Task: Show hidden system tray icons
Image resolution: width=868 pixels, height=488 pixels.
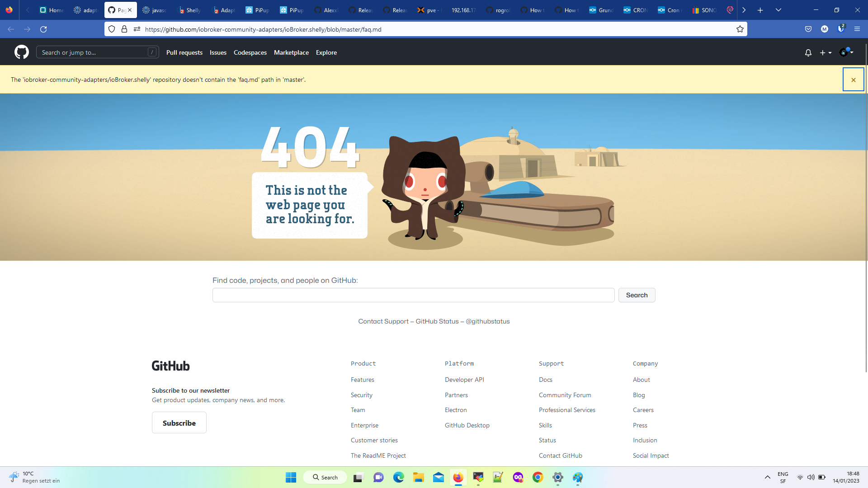Action: 768,478
